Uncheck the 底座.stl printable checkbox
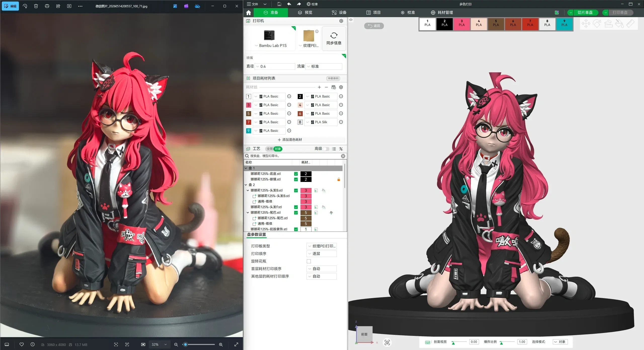Screen dimensions: 644x350 296,174
